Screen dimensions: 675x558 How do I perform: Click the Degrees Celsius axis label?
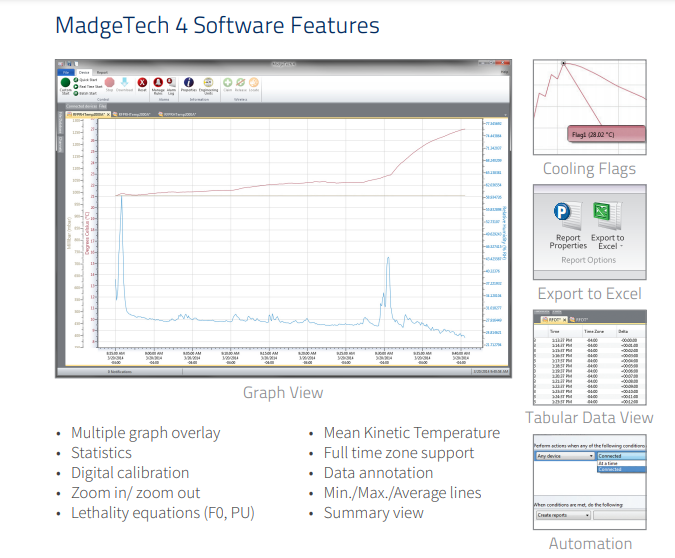point(87,232)
